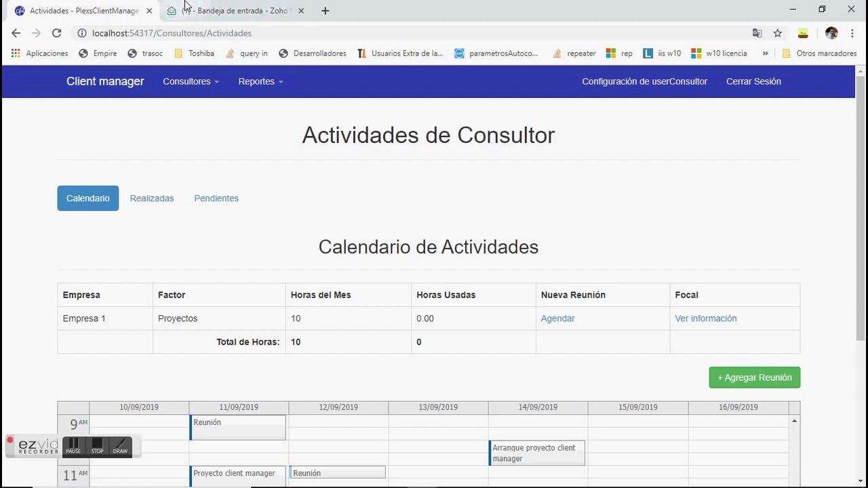Open the iis w10 bookmark
This screenshot has width=868, height=488.
(x=663, y=54)
